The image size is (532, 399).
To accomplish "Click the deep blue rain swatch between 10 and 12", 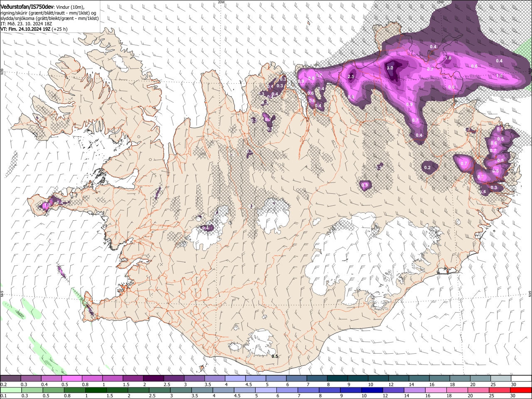I will pyautogui.click(x=372, y=390).
